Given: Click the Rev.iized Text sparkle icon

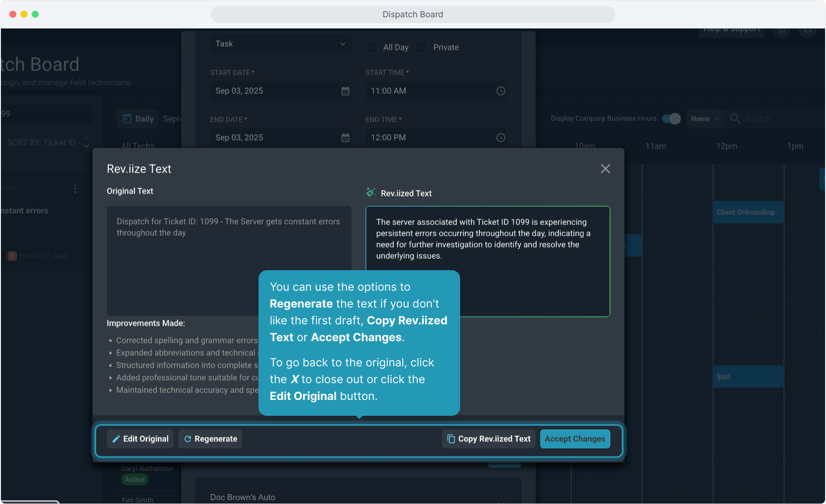Looking at the screenshot, I should click(371, 192).
